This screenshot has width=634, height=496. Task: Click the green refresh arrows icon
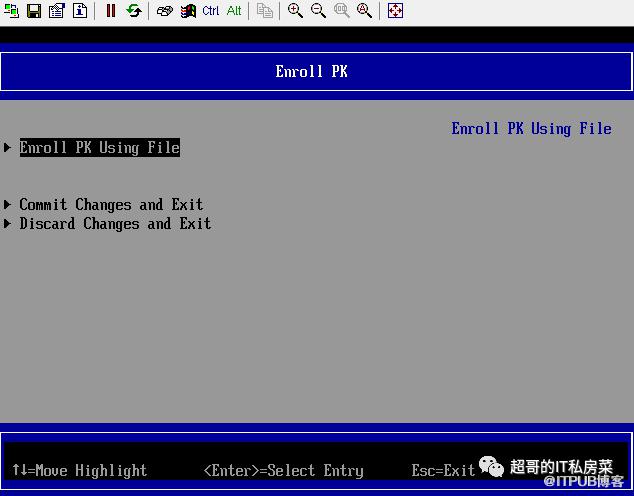pyautogui.click(x=133, y=11)
